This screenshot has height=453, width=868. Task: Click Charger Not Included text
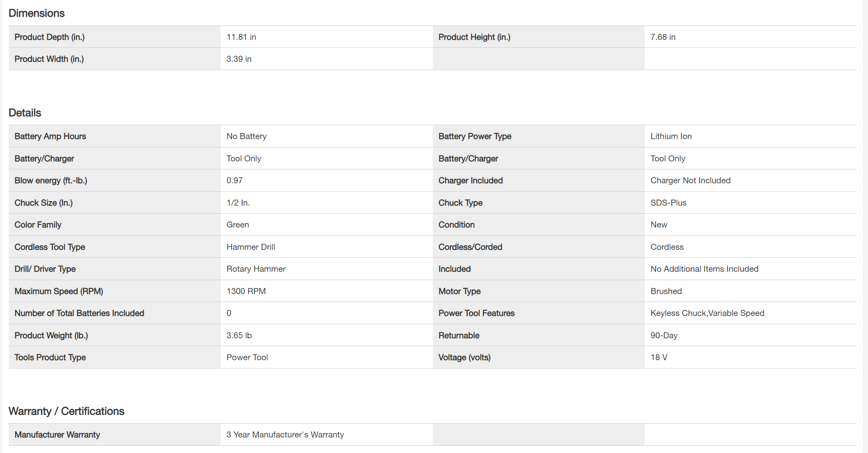pyautogui.click(x=690, y=180)
